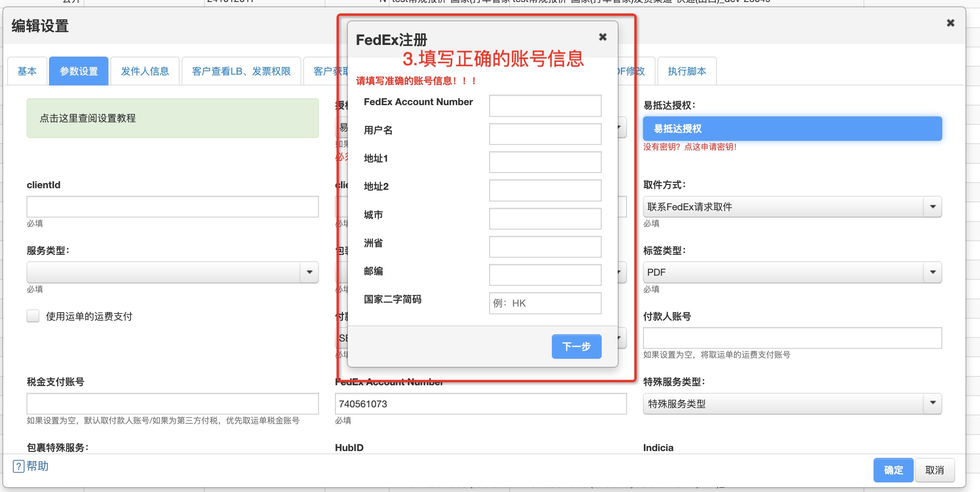Image resolution: width=980 pixels, height=492 pixels.
Task: Focus the first clientId input field
Action: [x=173, y=207]
